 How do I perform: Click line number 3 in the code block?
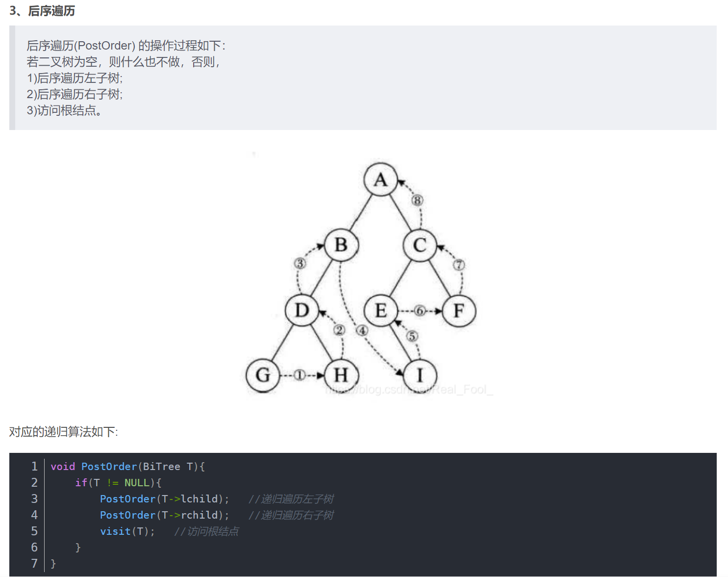coord(34,498)
